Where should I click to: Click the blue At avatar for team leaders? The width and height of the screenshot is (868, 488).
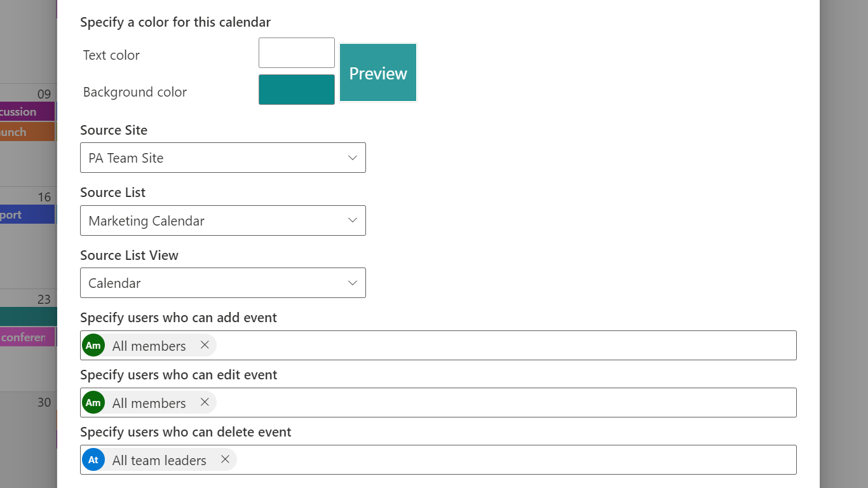(93, 460)
